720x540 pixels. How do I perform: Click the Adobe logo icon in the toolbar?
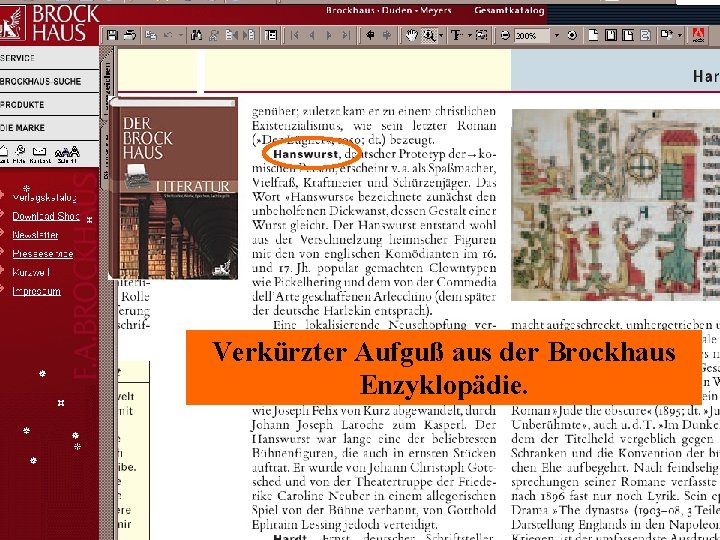point(698,35)
